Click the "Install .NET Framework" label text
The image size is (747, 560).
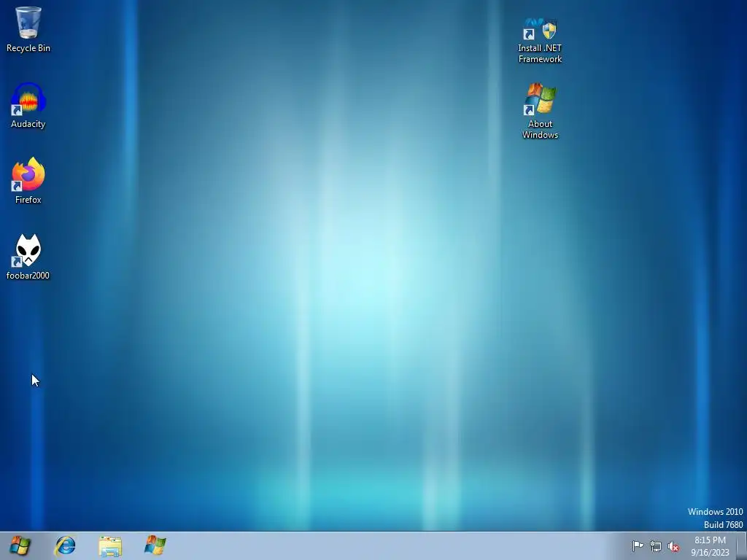pos(541,53)
